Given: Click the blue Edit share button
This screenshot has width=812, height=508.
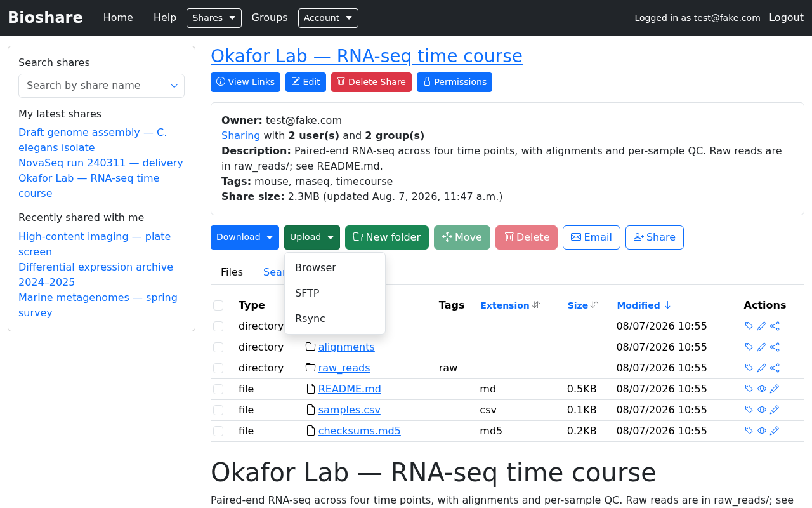Looking at the screenshot, I should (306, 83).
